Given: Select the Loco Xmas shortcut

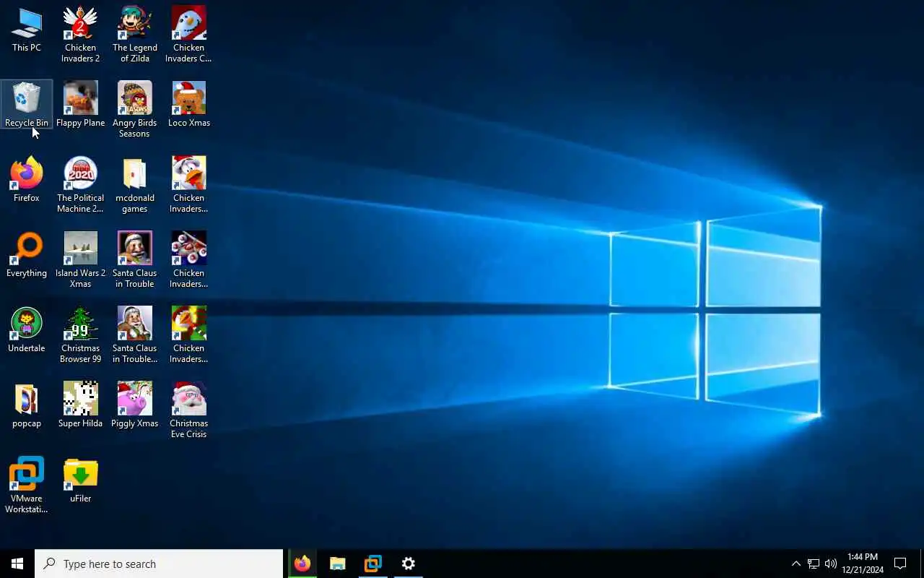Looking at the screenshot, I should tap(188, 105).
